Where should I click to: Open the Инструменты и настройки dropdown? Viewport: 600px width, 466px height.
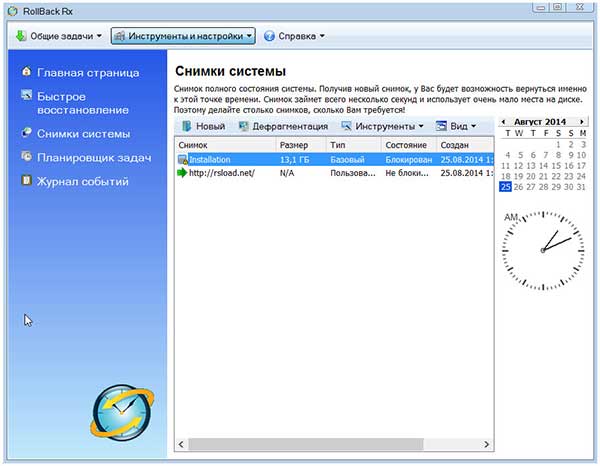(183, 36)
